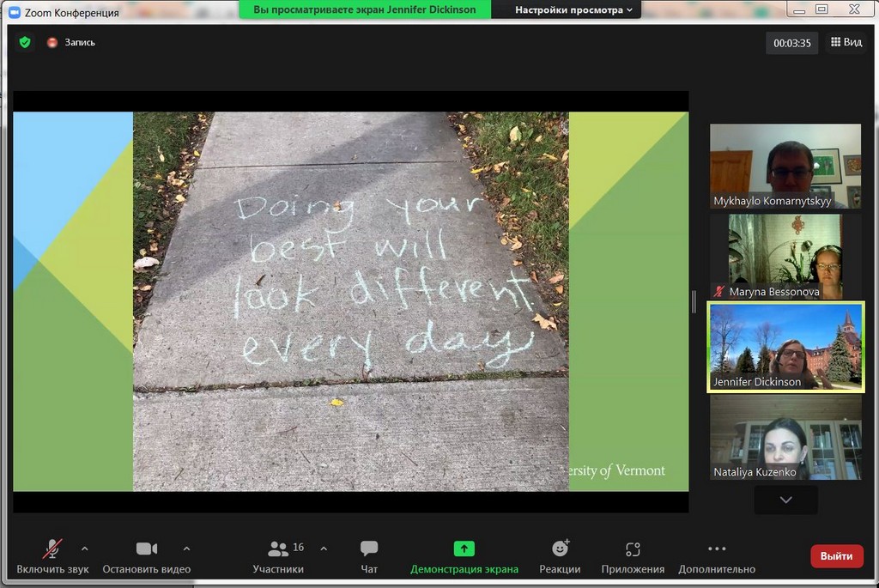
Task: Expand video options arrow beside camera
Action: click(186, 548)
